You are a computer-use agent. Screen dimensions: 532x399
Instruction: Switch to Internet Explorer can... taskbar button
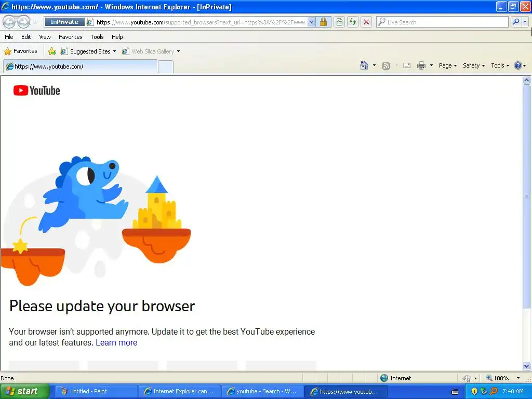(179, 392)
